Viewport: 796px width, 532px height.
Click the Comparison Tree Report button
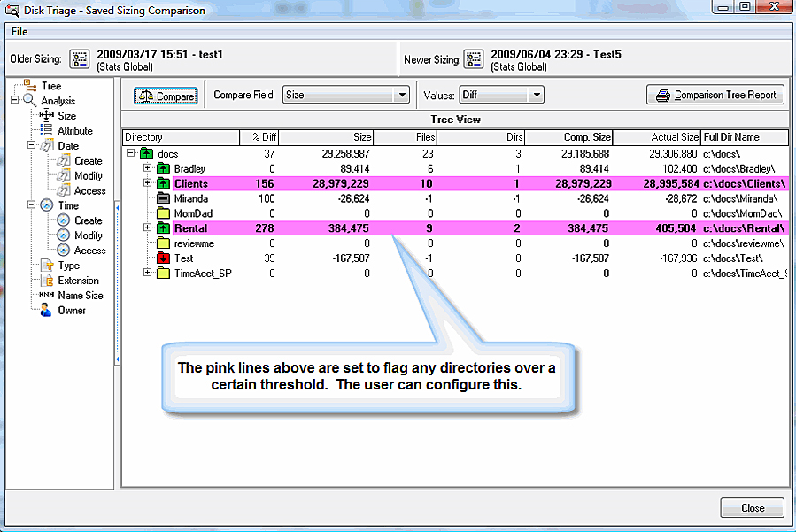[715, 95]
